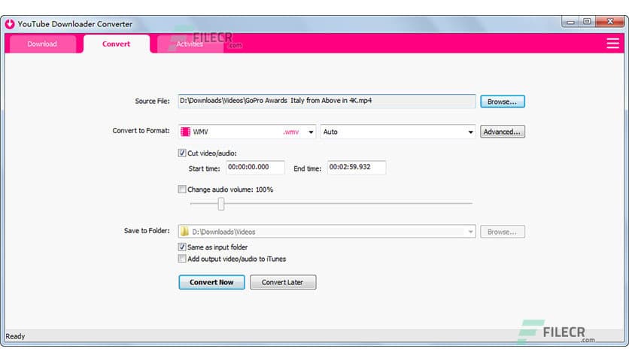Open the Activities tab
This screenshot has height=364, width=629.
pos(190,44)
